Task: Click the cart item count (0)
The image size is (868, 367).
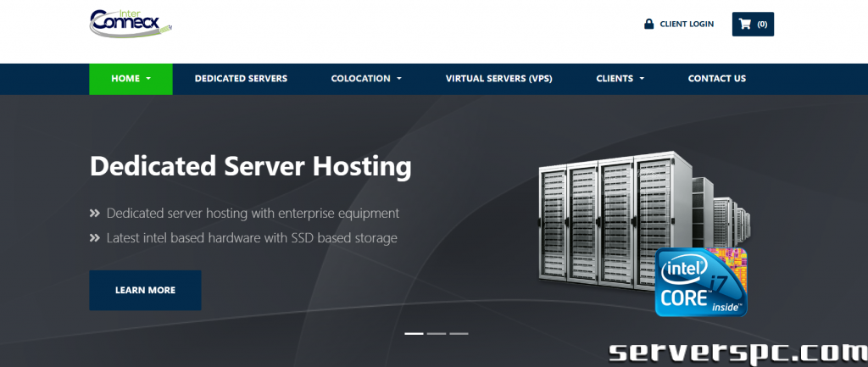Action: click(762, 25)
